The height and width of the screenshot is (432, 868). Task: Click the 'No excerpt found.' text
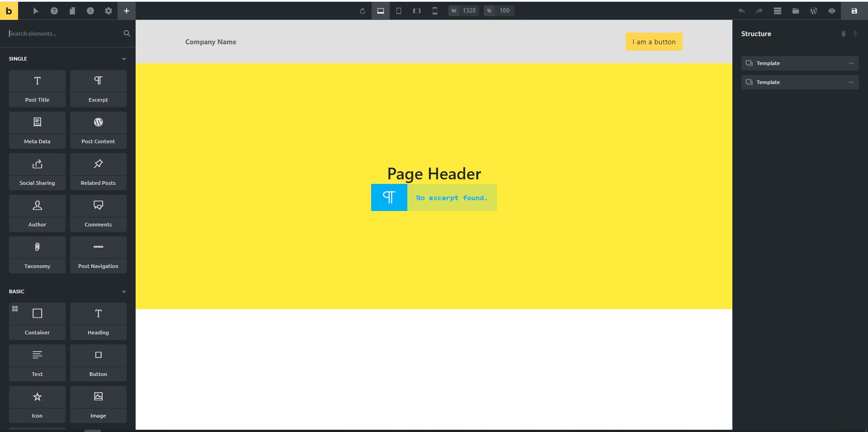pos(452,198)
